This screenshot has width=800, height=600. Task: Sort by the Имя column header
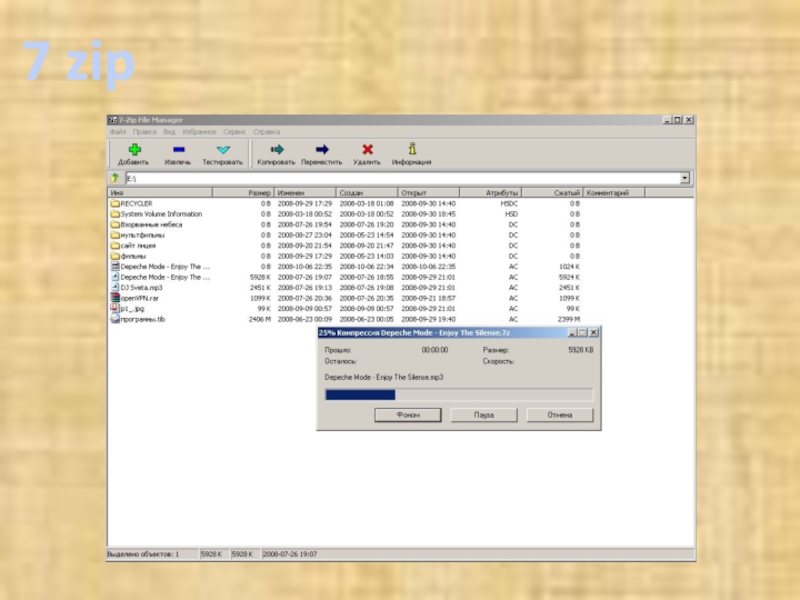coord(160,193)
